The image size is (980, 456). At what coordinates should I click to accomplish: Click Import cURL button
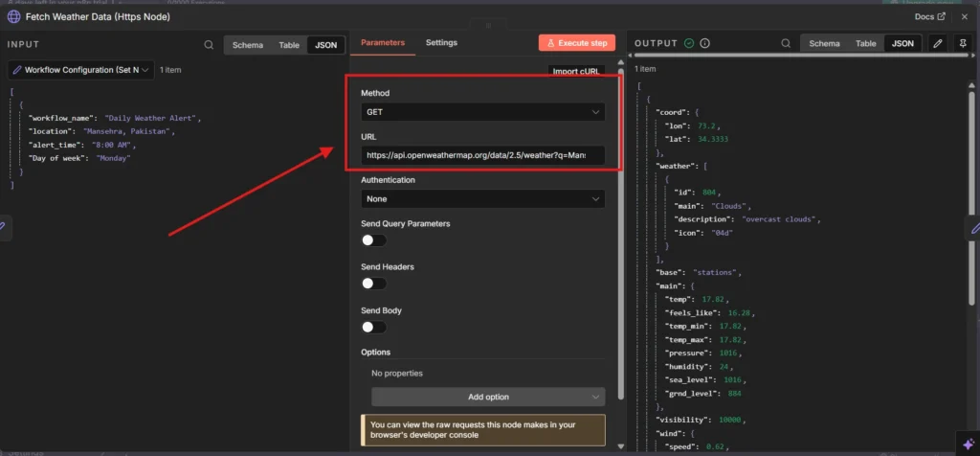pyautogui.click(x=576, y=71)
